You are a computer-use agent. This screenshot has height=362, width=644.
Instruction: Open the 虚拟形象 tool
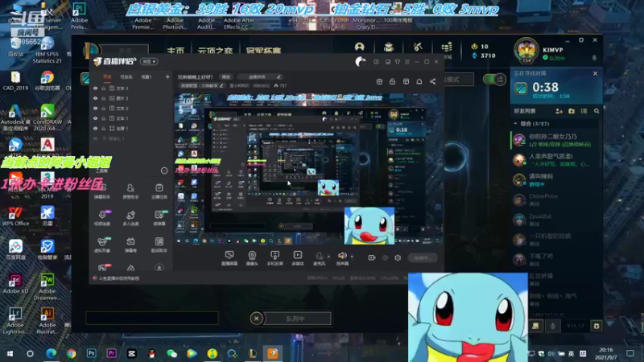tap(102, 245)
